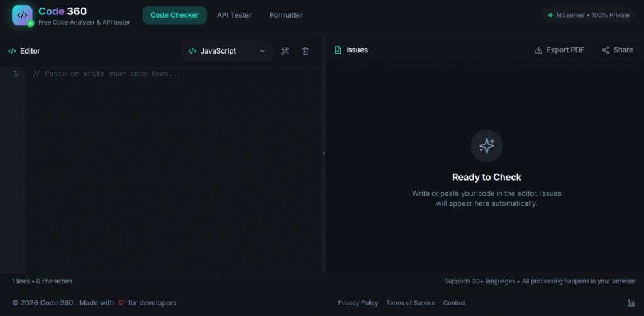Open the Formatter tab
Image resolution: width=644 pixels, height=316 pixels.
pos(286,15)
